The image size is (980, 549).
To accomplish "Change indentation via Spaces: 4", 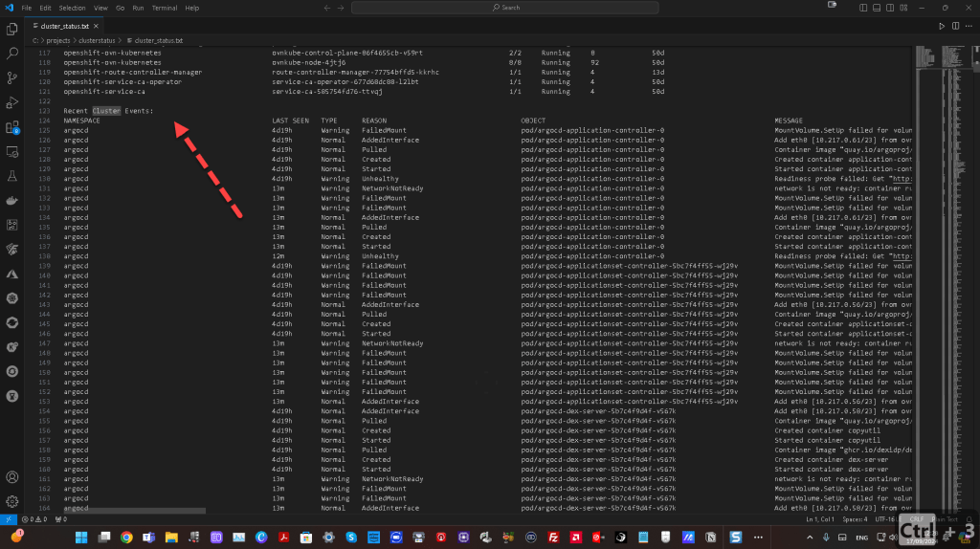I will point(855,519).
